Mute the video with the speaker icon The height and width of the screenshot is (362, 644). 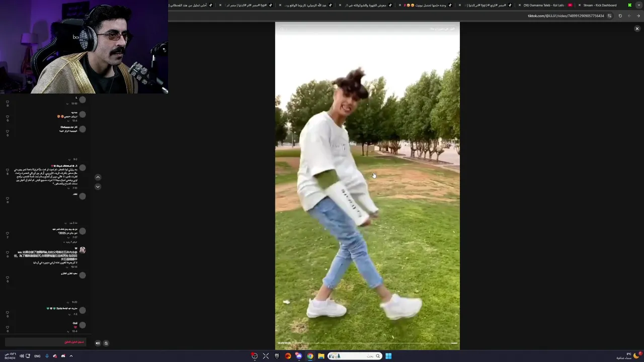coord(98,343)
